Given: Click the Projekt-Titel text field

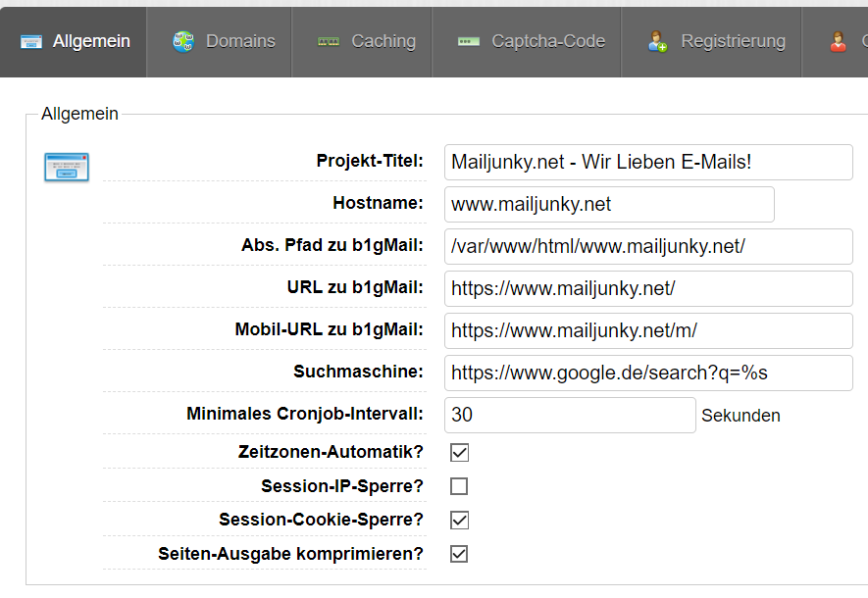Looking at the screenshot, I should (x=648, y=162).
